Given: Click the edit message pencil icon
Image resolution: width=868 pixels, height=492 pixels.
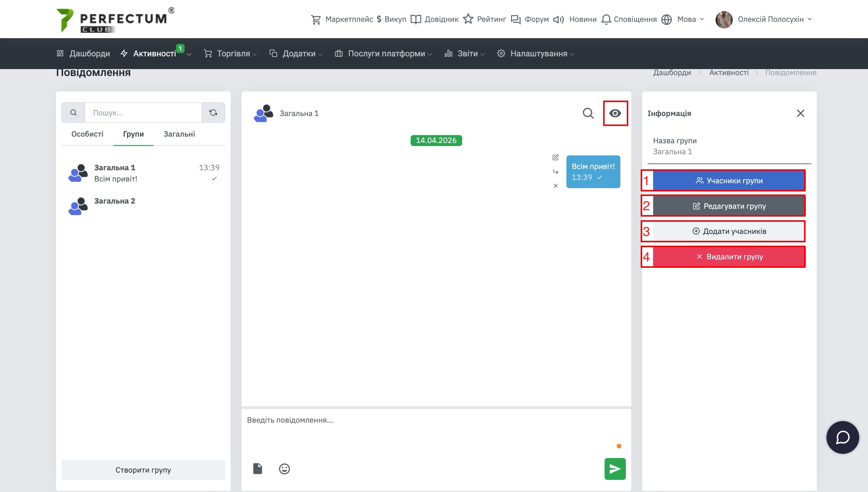Looking at the screenshot, I should coord(555,158).
